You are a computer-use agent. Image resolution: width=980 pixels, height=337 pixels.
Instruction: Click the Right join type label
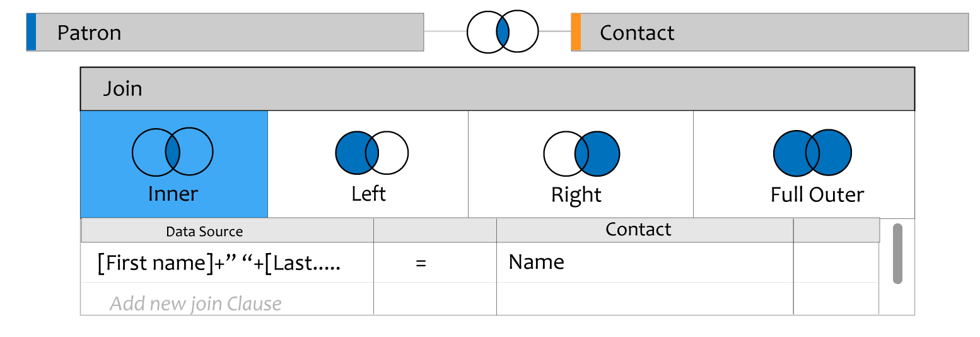tap(576, 194)
